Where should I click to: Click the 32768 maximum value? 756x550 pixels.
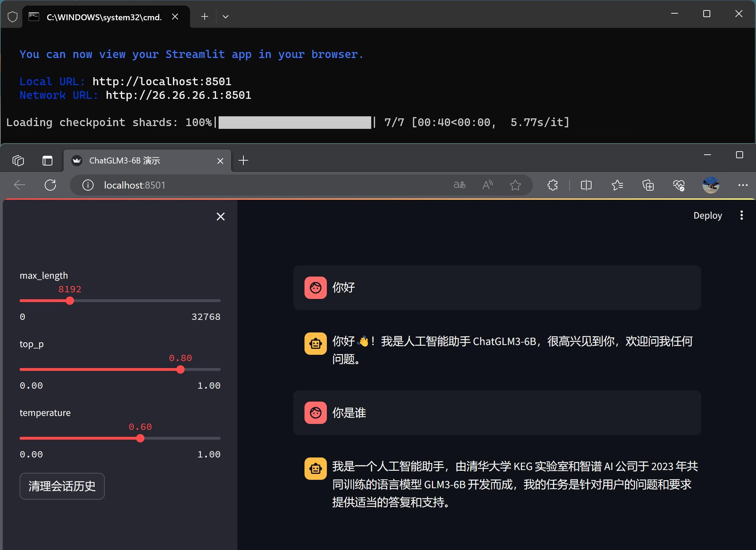click(x=206, y=317)
